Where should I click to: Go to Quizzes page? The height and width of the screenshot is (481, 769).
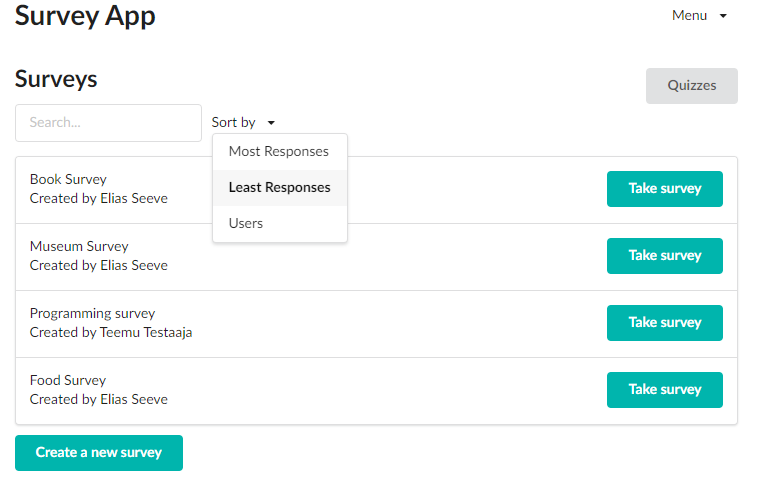coord(692,86)
